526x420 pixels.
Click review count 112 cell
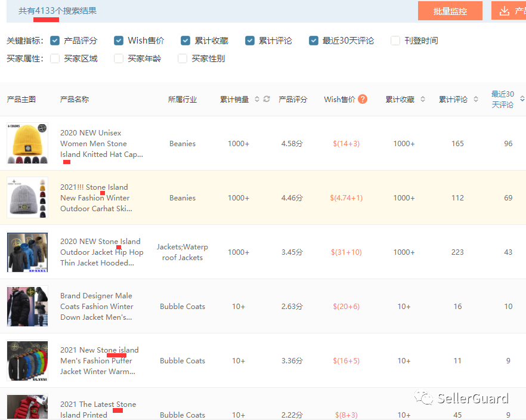(457, 198)
